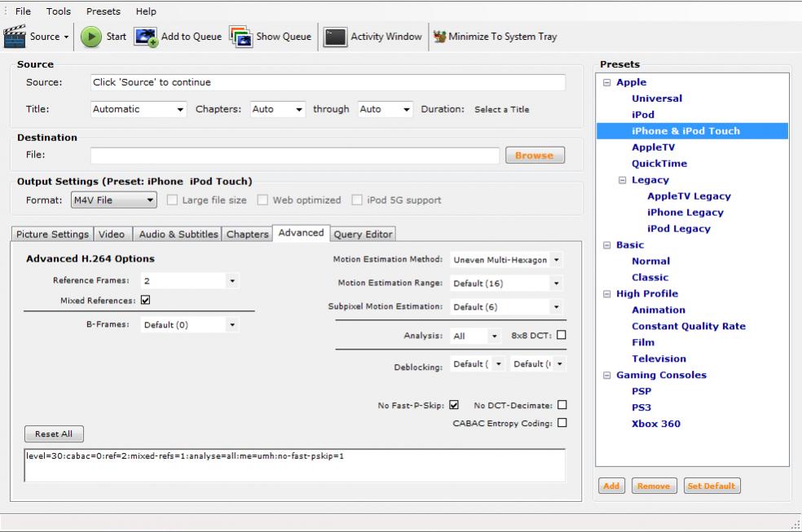Toggle the Mixed References checkbox
This screenshot has width=802, height=532.
pos(146,300)
